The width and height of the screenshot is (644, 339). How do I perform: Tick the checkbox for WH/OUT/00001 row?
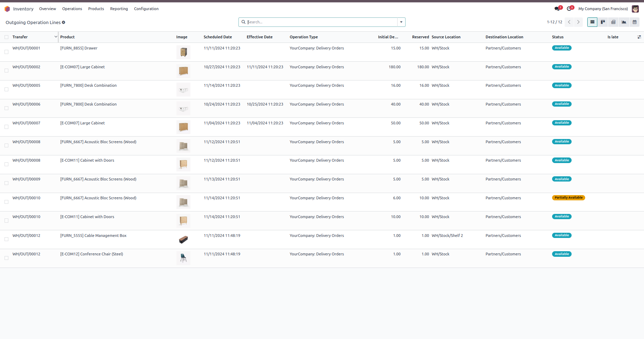pos(6,52)
